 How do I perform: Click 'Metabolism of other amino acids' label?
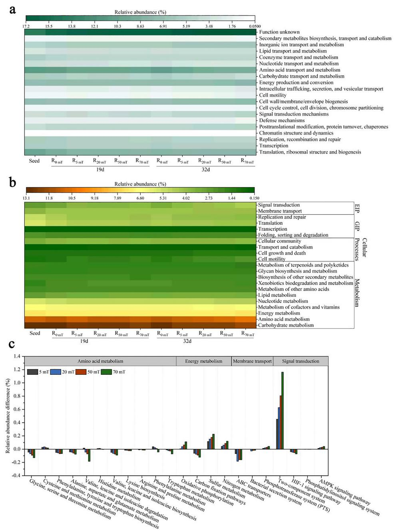coord(293,289)
